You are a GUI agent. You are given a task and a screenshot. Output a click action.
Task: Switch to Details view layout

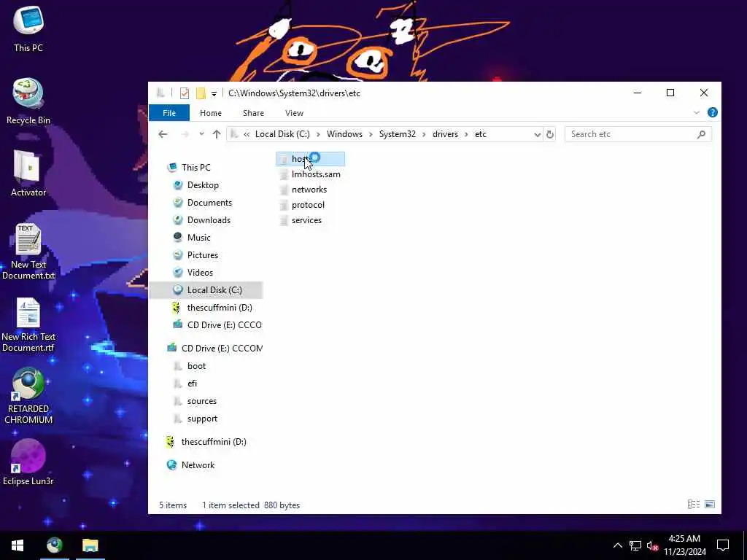coord(694,505)
